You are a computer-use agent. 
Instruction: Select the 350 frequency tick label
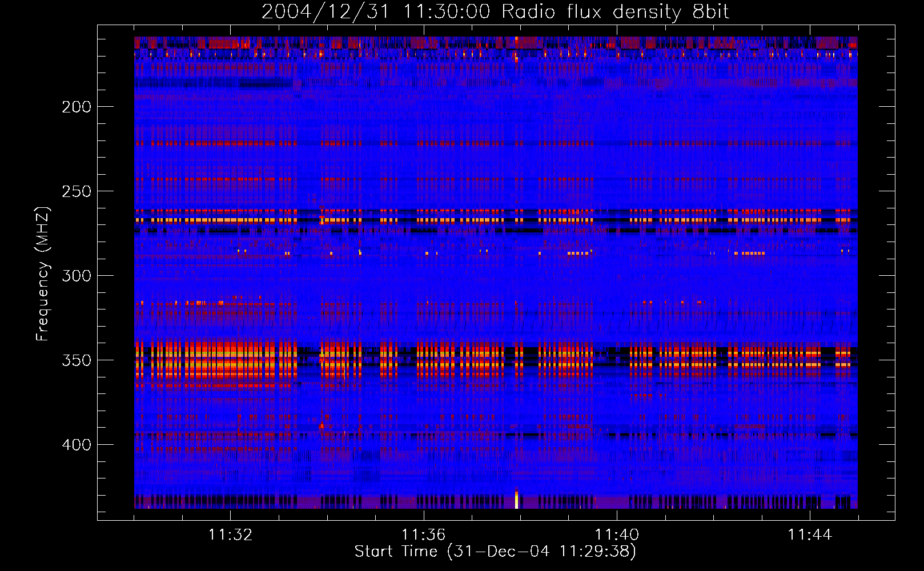click(x=77, y=360)
